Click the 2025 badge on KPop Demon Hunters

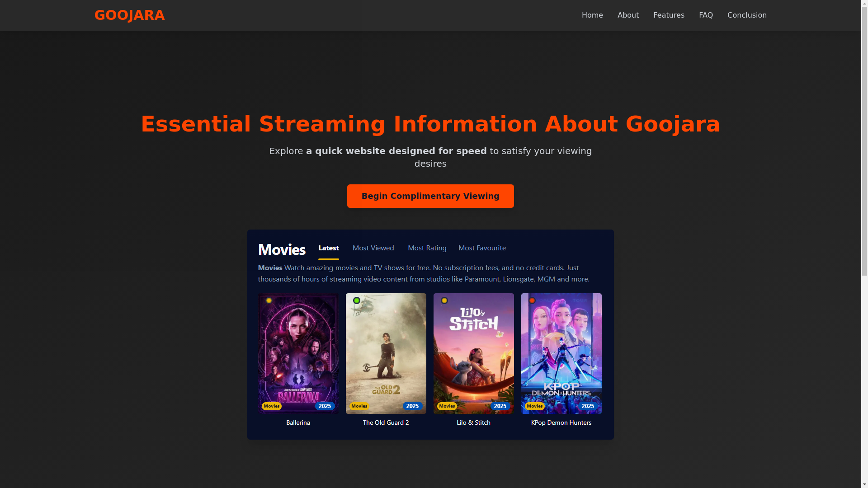(588, 406)
